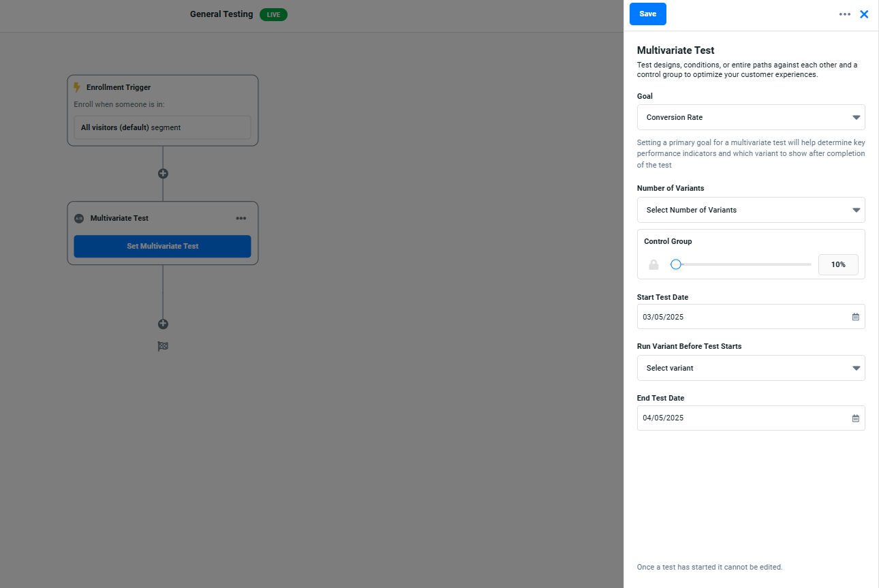Screen dimensions: 879x588
Task: Toggle the Control Group lock icon
Action: pos(653,264)
